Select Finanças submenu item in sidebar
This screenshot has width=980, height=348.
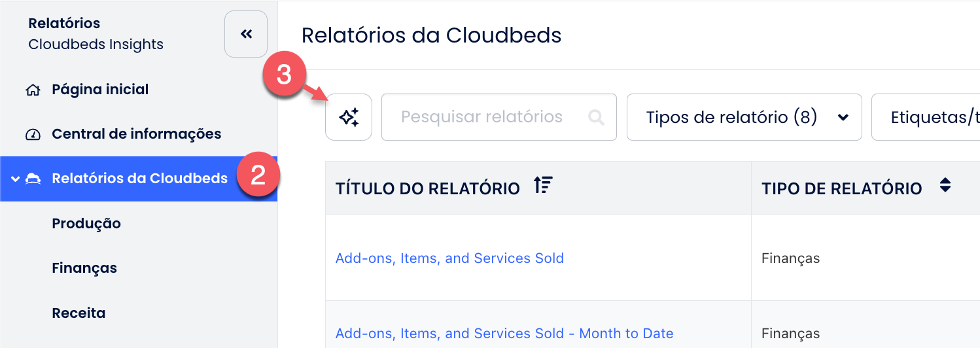click(84, 268)
